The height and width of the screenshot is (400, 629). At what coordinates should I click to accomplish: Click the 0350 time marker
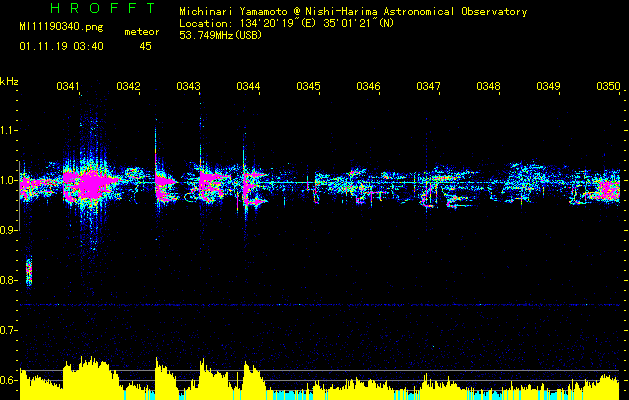tap(609, 86)
